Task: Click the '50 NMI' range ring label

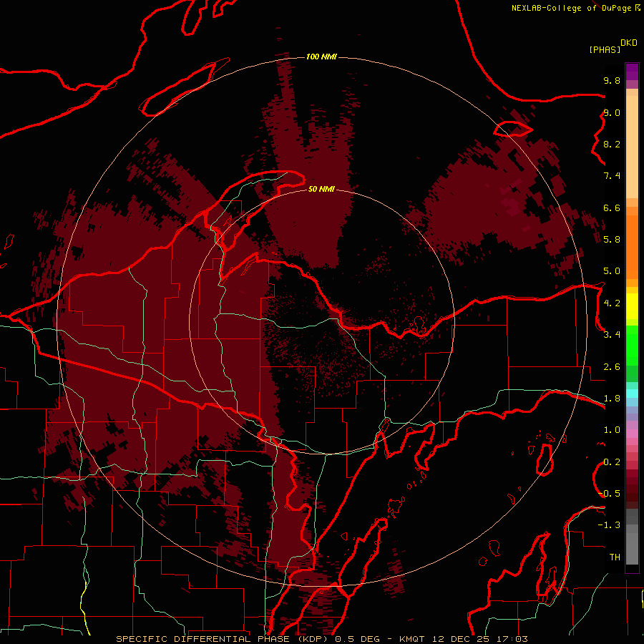Action: [x=321, y=189]
